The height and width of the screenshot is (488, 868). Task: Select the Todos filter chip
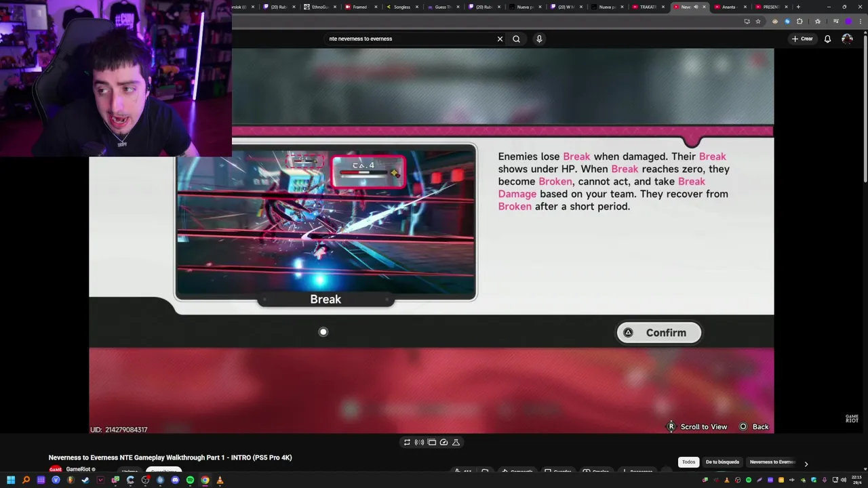[x=688, y=462]
